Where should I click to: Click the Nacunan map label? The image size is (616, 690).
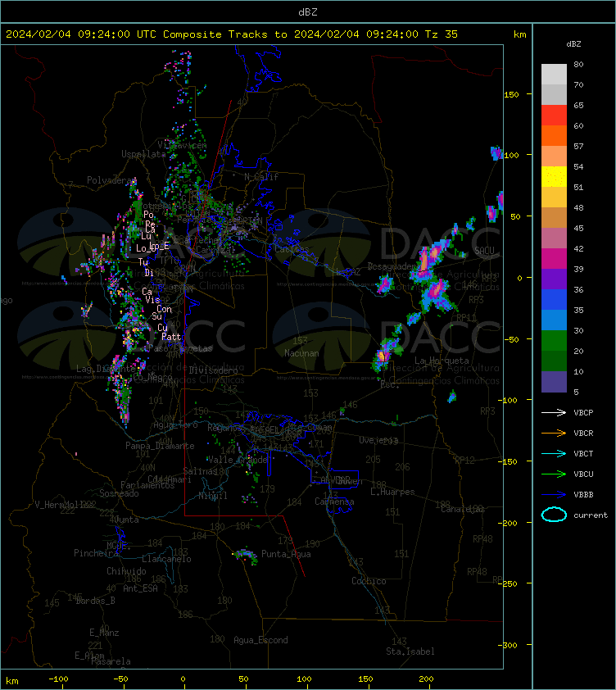pos(301,353)
